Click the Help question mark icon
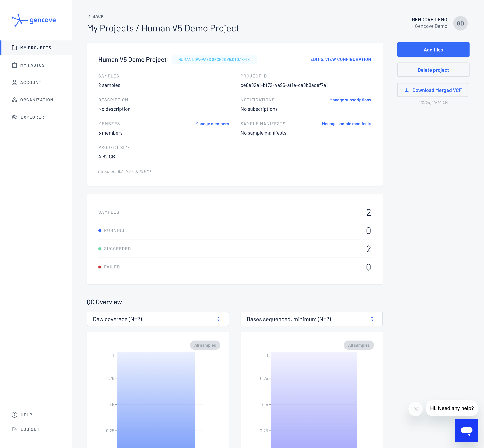484x448 pixels. (15, 415)
